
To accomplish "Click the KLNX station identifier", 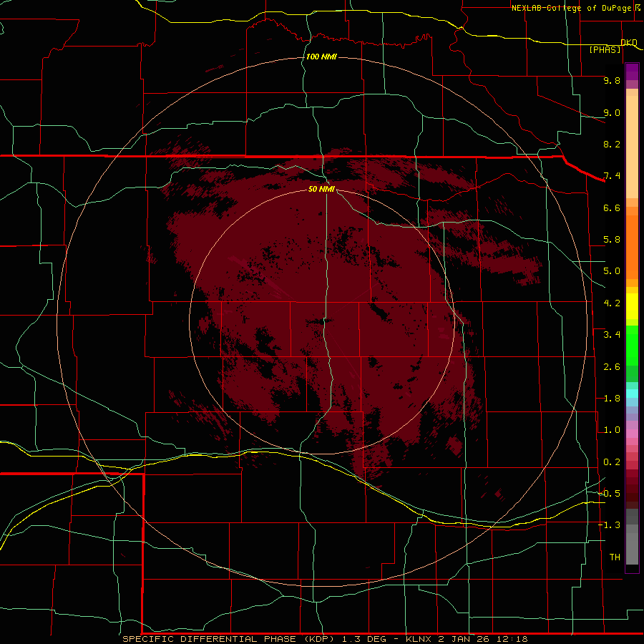I will point(419,639).
